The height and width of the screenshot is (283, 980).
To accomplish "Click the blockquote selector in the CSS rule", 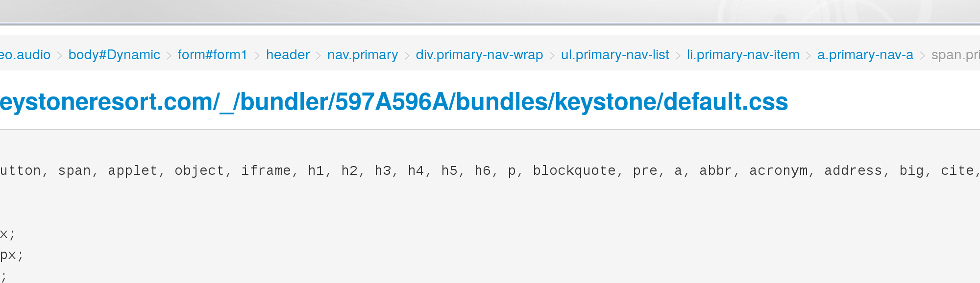I will [574, 170].
